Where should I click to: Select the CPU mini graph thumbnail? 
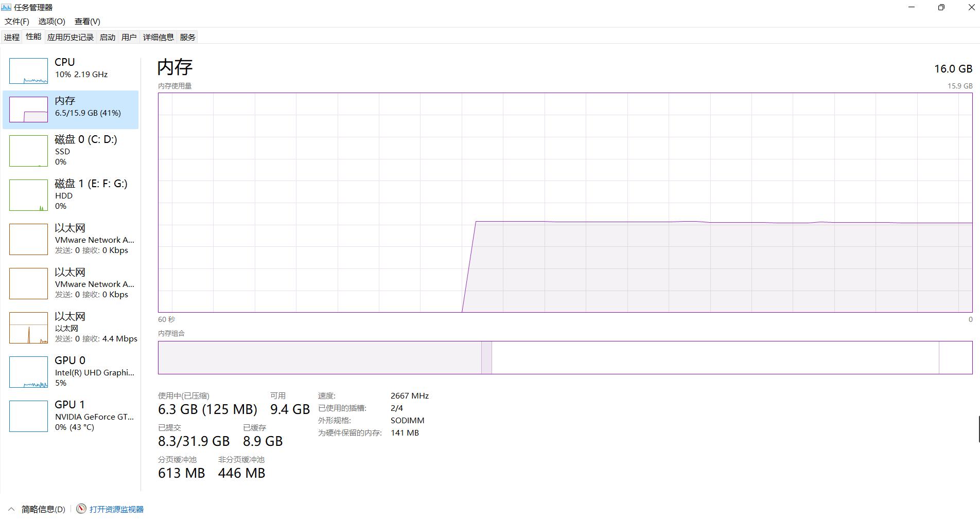28,71
